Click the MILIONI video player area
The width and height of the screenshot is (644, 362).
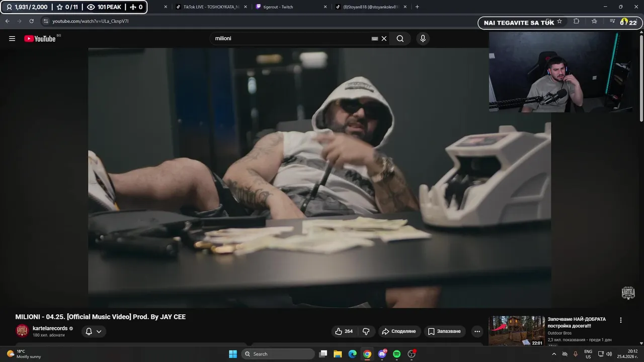click(x=319, y=177)
